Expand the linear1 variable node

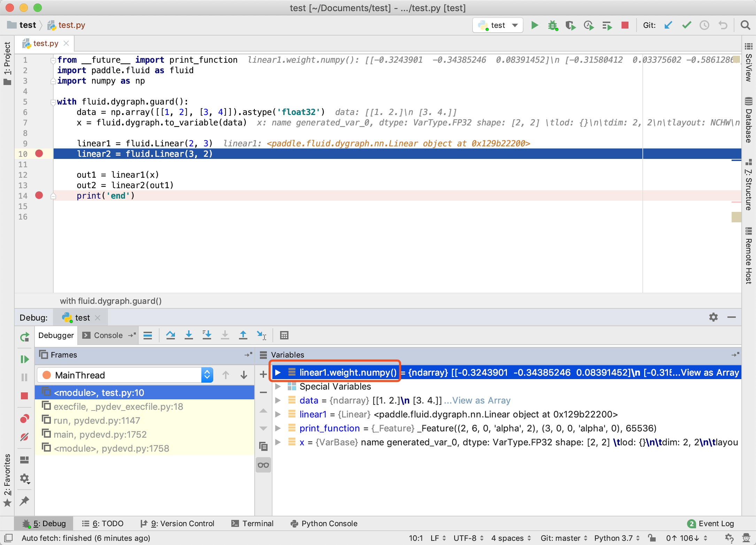(x=278, y=414)
